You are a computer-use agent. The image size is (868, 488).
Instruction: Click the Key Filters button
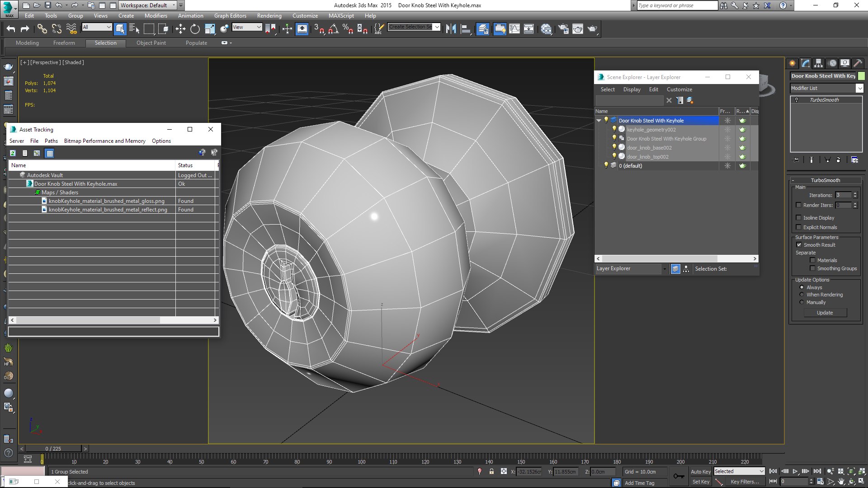pos(745,482)
